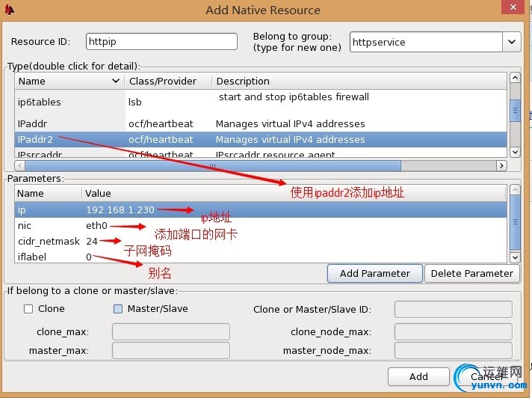
Task: Select the IPsrcaddr type row
Action: (261, 153)
